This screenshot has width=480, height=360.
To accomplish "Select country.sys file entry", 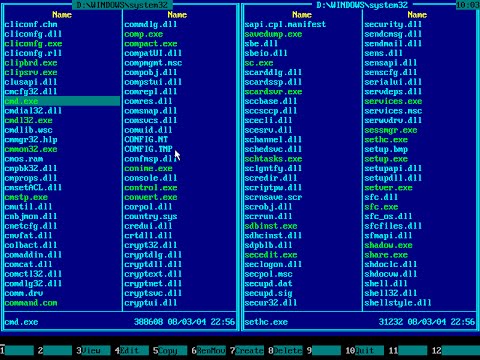I will tap(151, 216).
